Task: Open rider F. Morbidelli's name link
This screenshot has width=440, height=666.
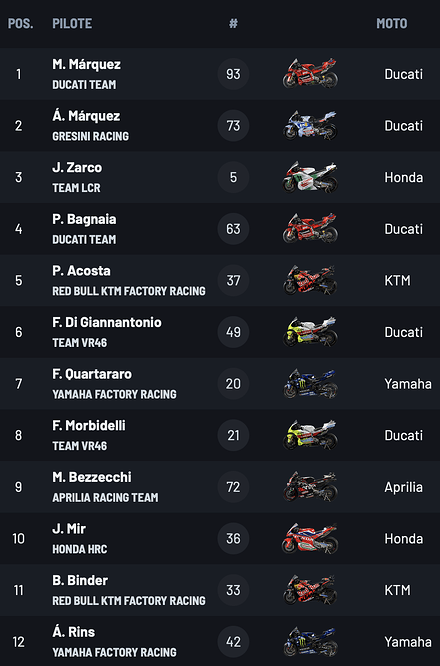Action: [x=89, y=426]
